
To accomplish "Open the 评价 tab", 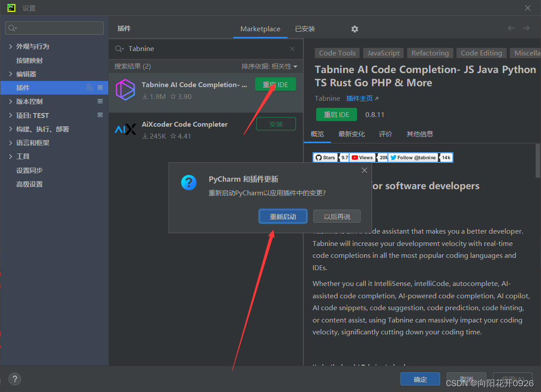I will point(386,134).
